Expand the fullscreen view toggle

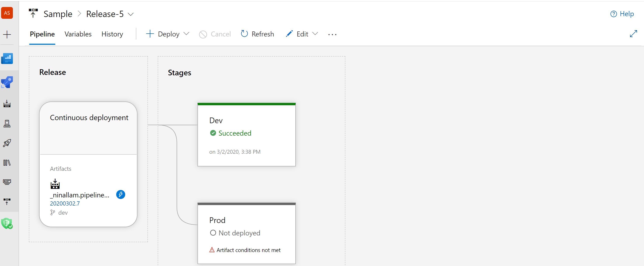(634, 34)
